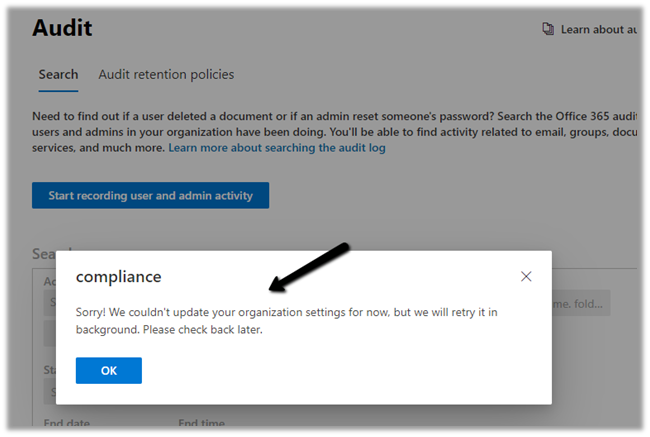Screen dimensions: 650x437
Task: Open the audit log search help link
Action: click(277, 148)
